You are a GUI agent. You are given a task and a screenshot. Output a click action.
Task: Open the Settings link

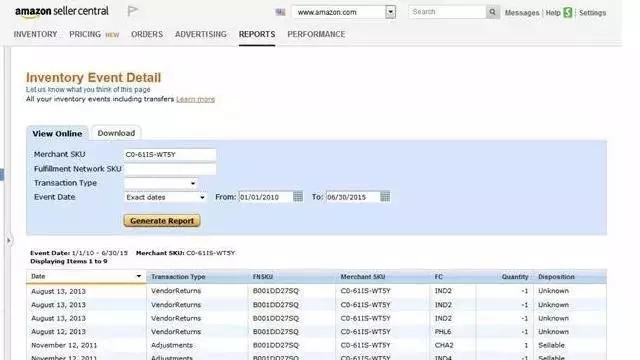point(593,13)
